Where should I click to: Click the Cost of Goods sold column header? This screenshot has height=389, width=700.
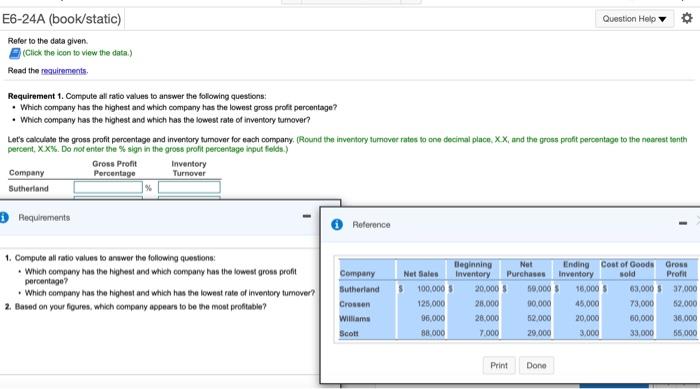627,269
